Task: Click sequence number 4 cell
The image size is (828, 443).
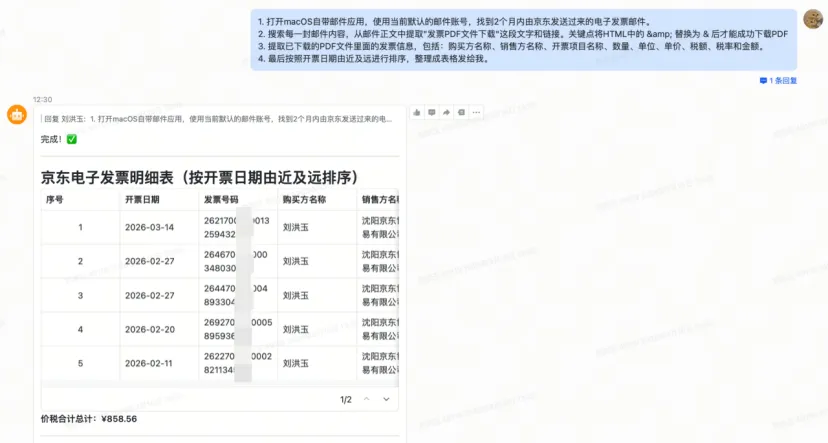Action: tap(80, 329)
